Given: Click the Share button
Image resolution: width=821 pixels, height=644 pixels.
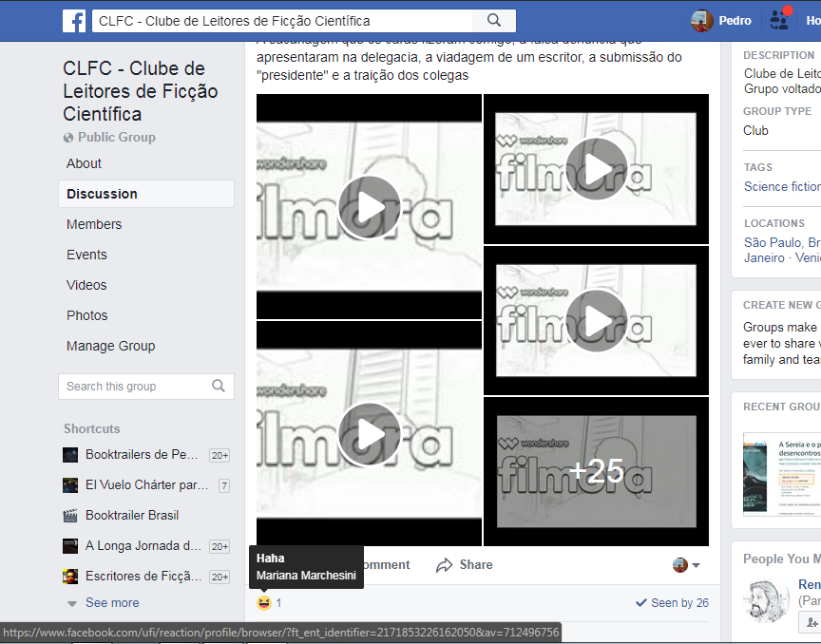Looking at the screenshot, I should pyautogui.click(x=465, y=565).
